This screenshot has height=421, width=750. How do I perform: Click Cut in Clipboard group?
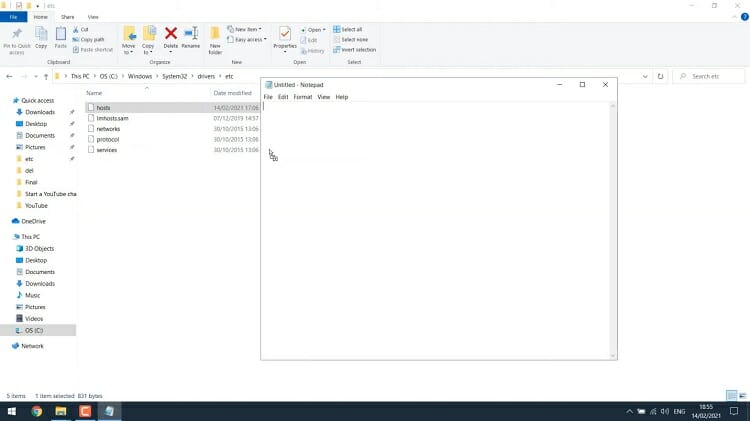click(x=81, y=30)
